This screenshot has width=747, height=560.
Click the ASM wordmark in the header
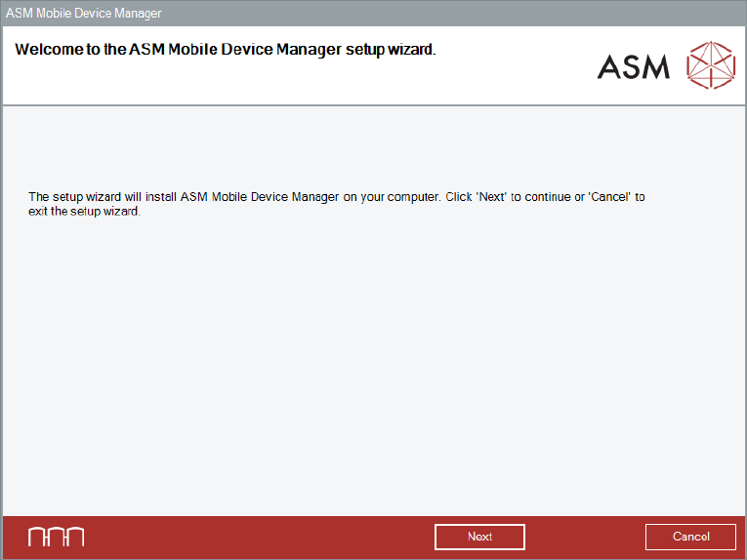click(x=634, y=66)
